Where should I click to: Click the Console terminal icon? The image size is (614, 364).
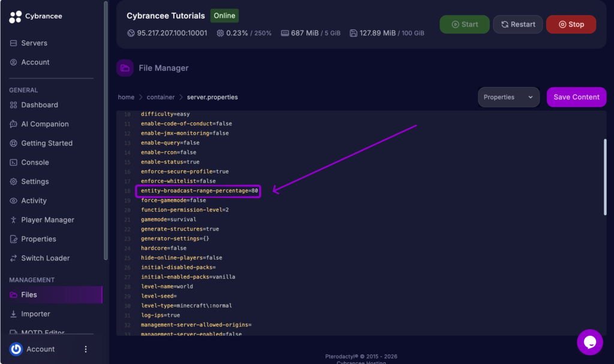[13, 163]
